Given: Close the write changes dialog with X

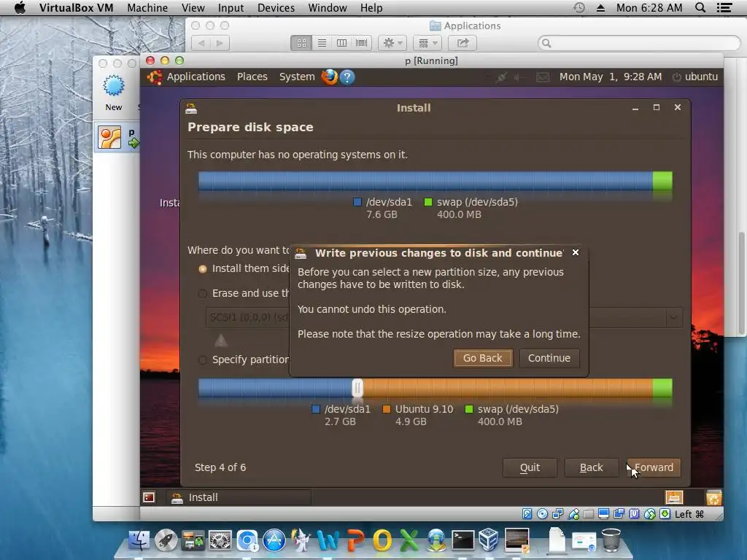Looking at the screenshot, I should click(x=576, y=252).
